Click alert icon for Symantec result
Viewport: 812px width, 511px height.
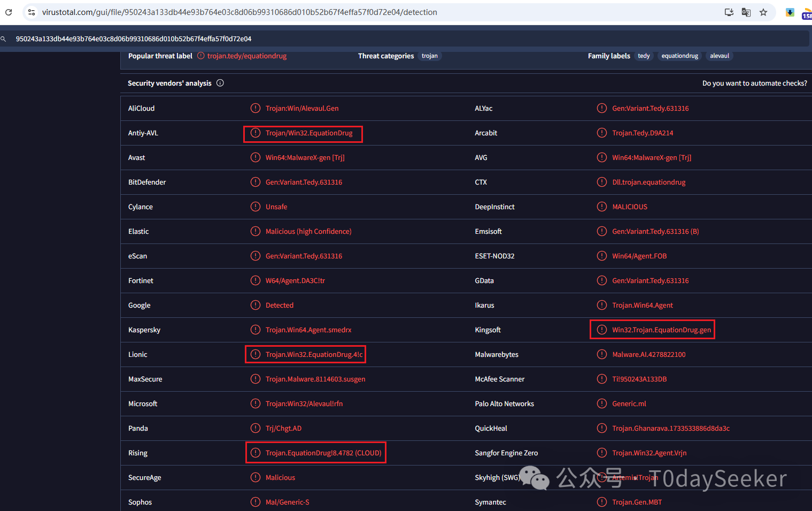602,502
